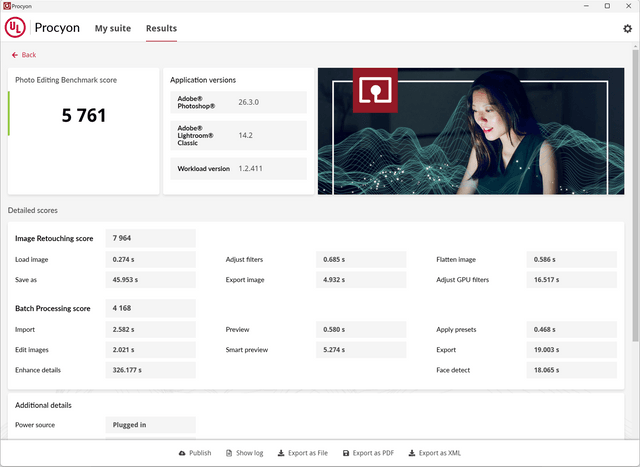Click Export value 19.003 s

tap(571, 350)
